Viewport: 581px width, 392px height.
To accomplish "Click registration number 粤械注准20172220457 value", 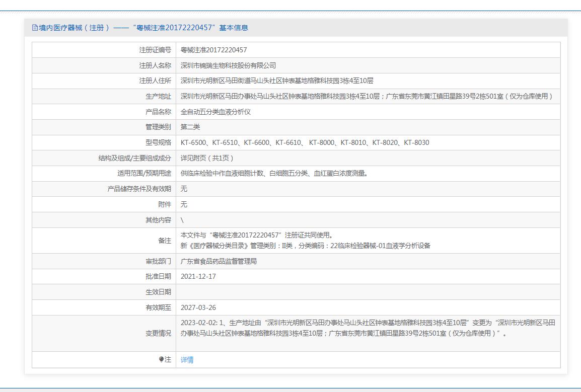I will click(x=213, y=50).
